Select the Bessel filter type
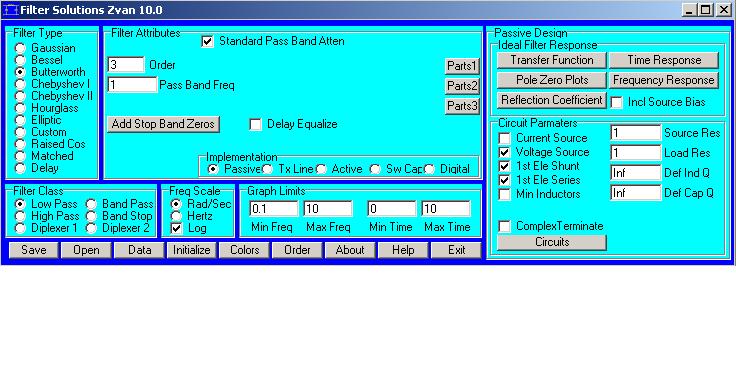Screen dimensions: 736x384 tap(20, 60)
